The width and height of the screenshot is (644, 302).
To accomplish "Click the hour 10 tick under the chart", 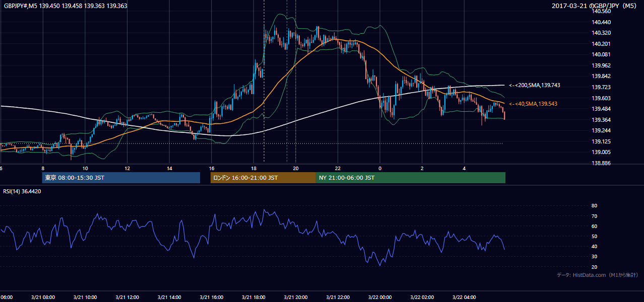I will (x=85, y=168).
